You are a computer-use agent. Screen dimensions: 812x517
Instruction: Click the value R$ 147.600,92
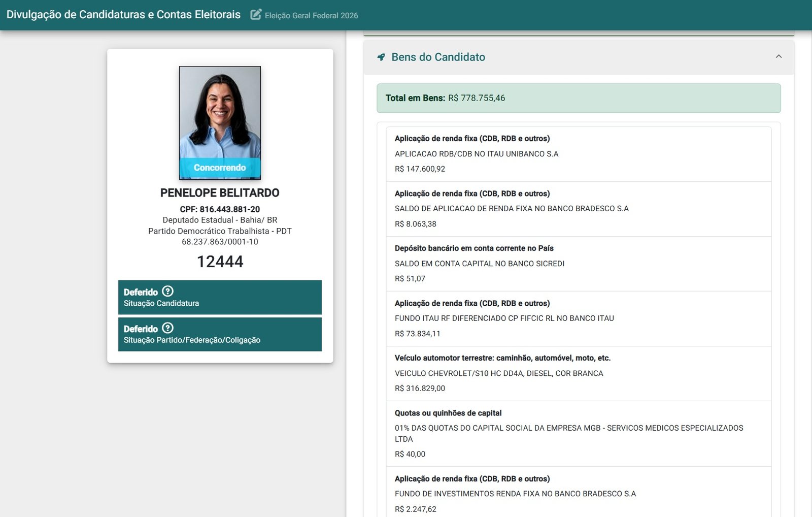pyautogui.click(x=420, y=169)
